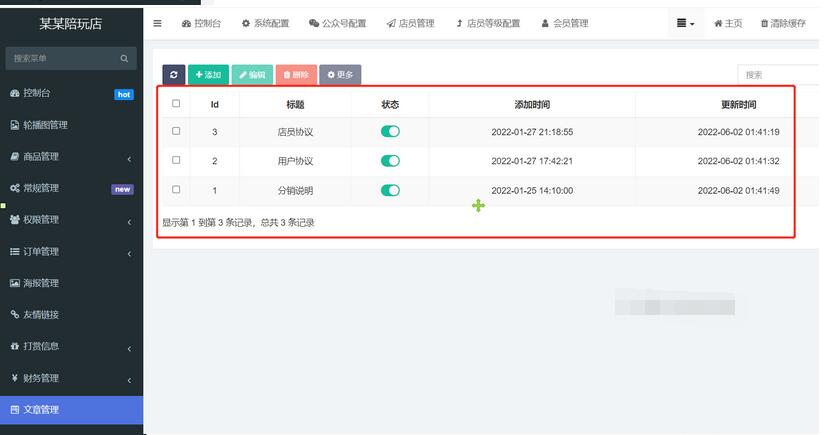The image size is (830, 435).
Task: Click the gauge icon of top 控制台 tab
Action: tap(186, 23)
